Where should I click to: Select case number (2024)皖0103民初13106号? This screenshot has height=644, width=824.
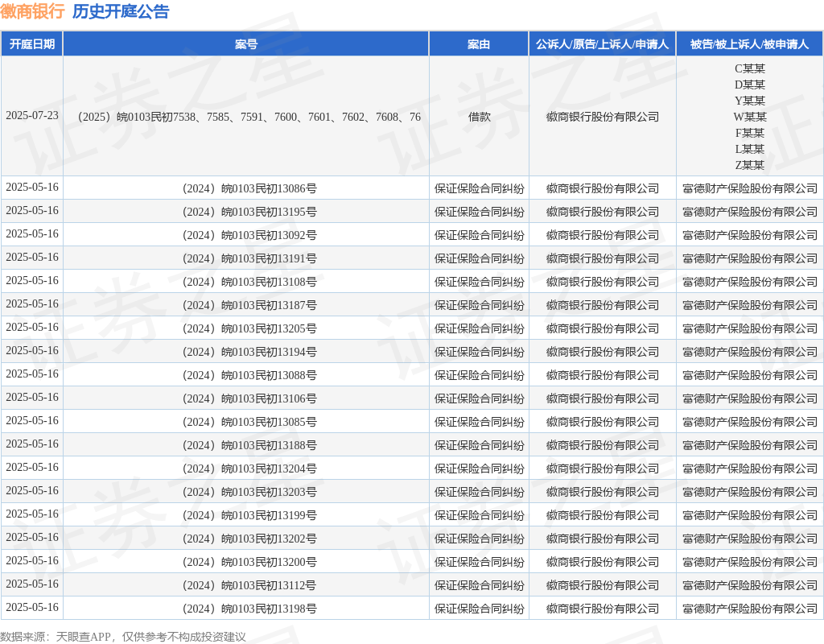[x=249, y=399]
